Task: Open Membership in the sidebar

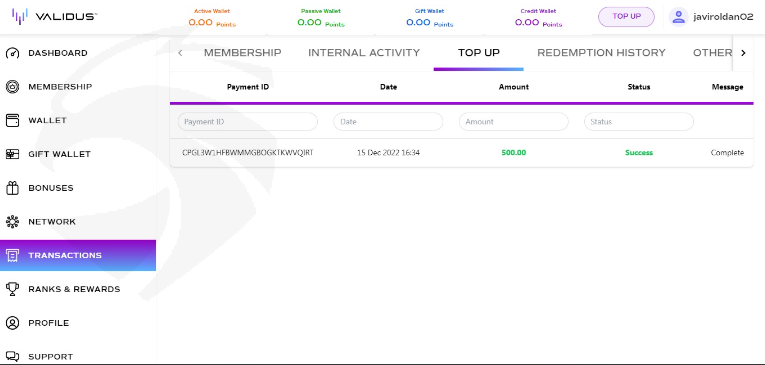Action: click(60, 87)
